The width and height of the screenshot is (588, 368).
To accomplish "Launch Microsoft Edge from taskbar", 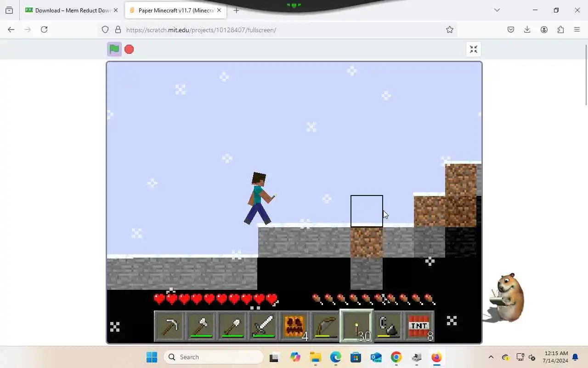I will click(x=335, y=357).
